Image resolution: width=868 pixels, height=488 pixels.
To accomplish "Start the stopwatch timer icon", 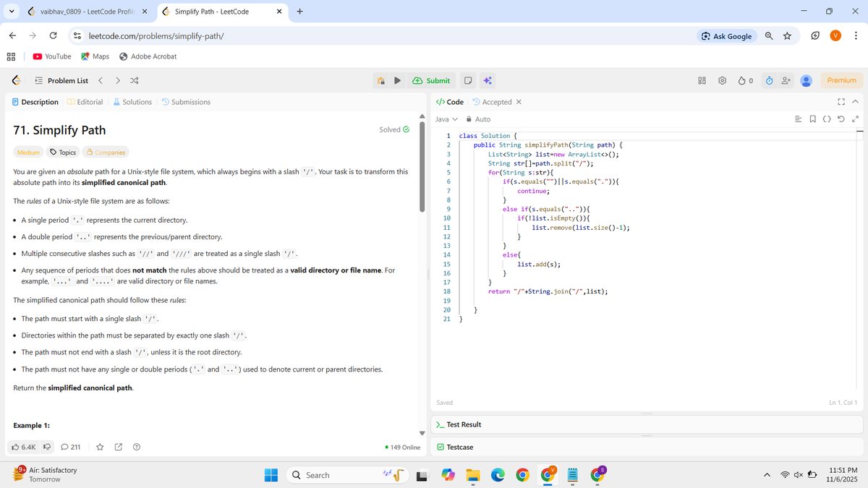I will click(769, 81).
